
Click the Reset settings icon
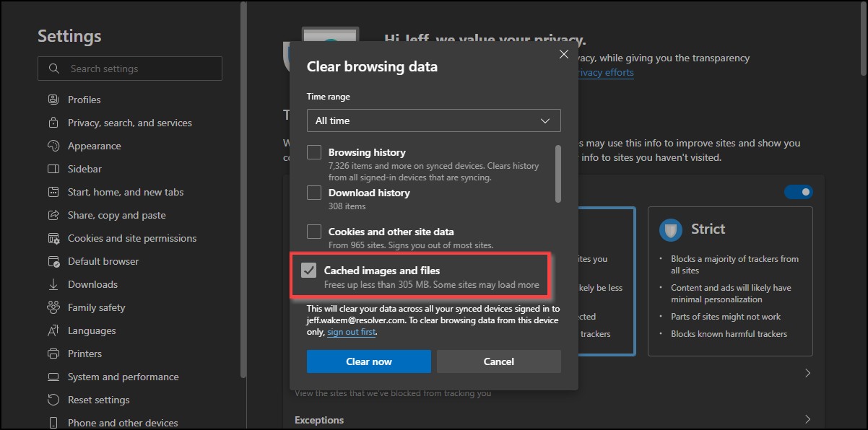click(53, 400)
